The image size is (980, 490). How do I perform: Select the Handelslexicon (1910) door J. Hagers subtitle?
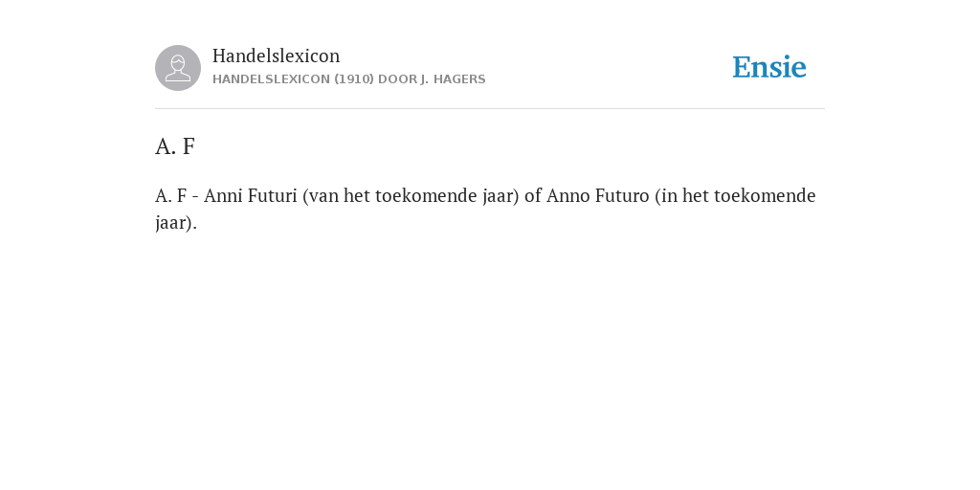(x=348, y=79)
